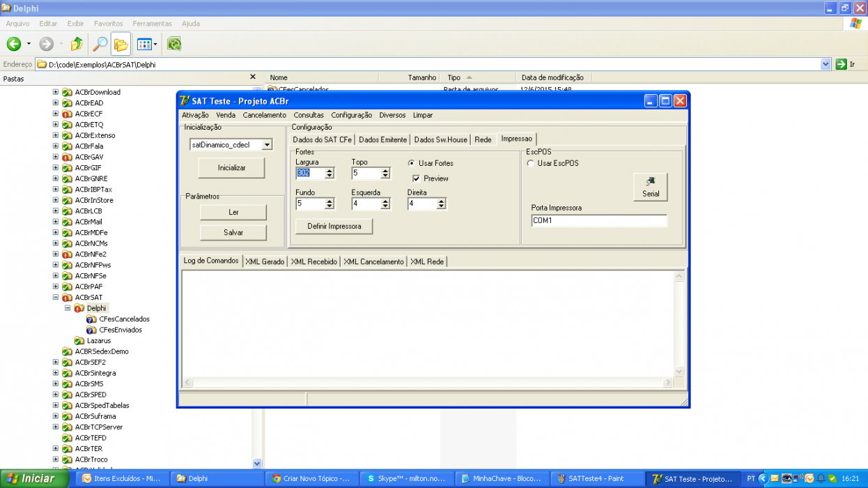Expand the ACBrSEF2 tree node
Viewport: 868px width, 488px height.
click(x=56, y=363)
